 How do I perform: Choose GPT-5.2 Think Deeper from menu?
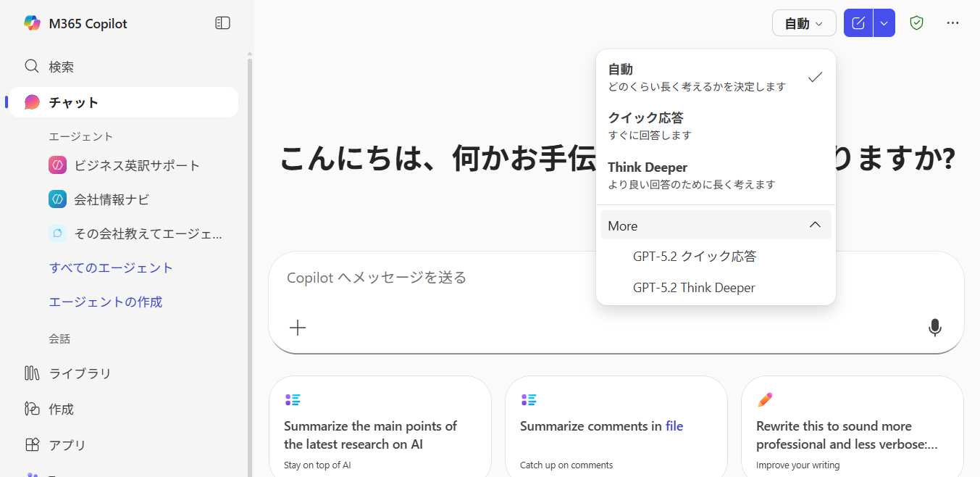[x=693, y=288]
